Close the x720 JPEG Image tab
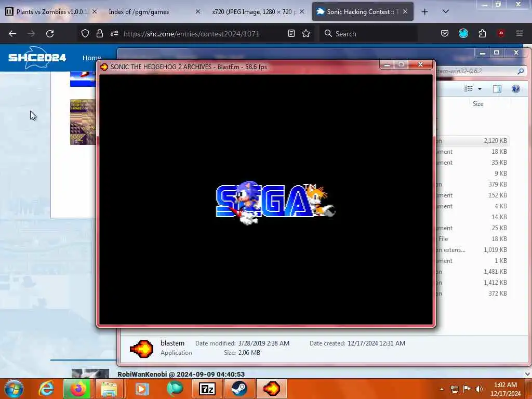 (x=302, y=11)
